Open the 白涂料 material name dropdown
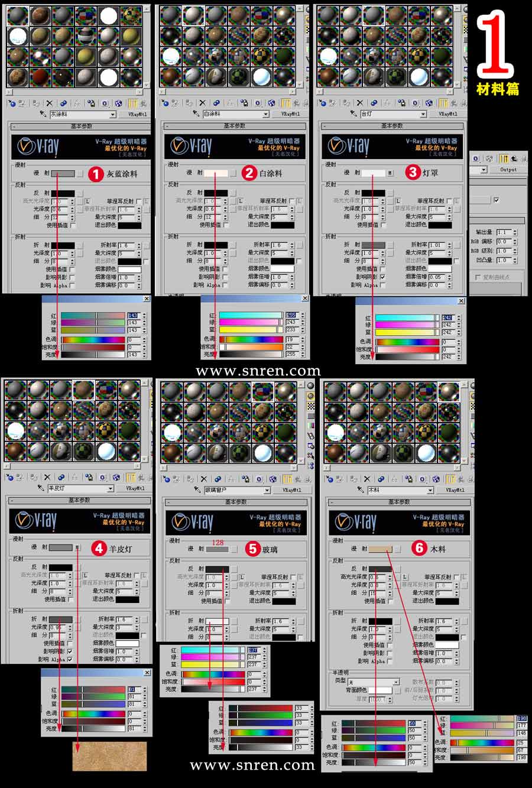The image size is (532, 788). pos(266,114)
